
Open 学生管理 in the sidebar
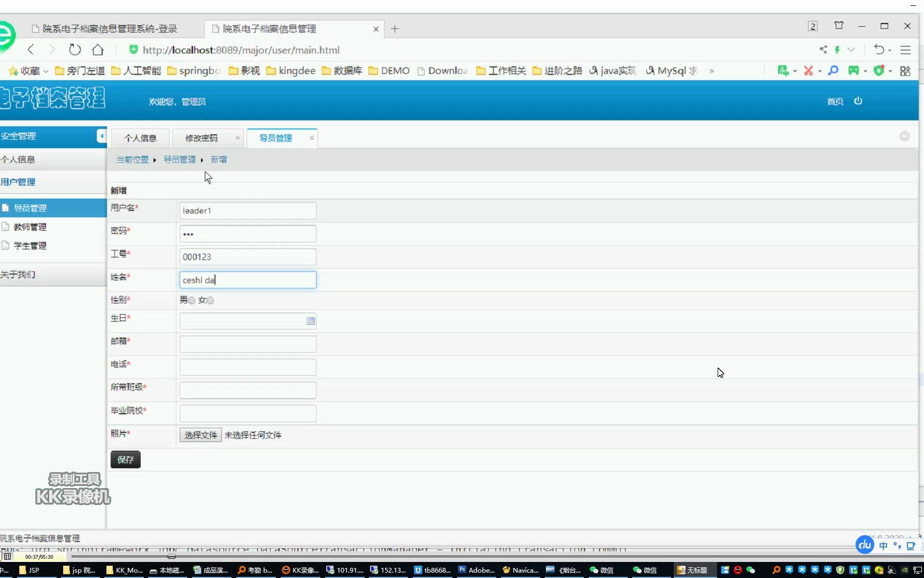(30, 246)
